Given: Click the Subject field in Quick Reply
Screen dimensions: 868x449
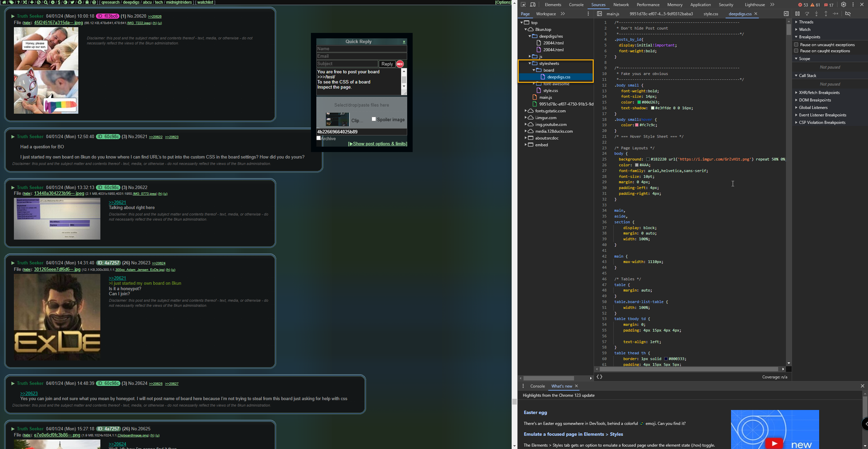Looking at the screenshot, I should pyautogui.click(x=347, y=63).
